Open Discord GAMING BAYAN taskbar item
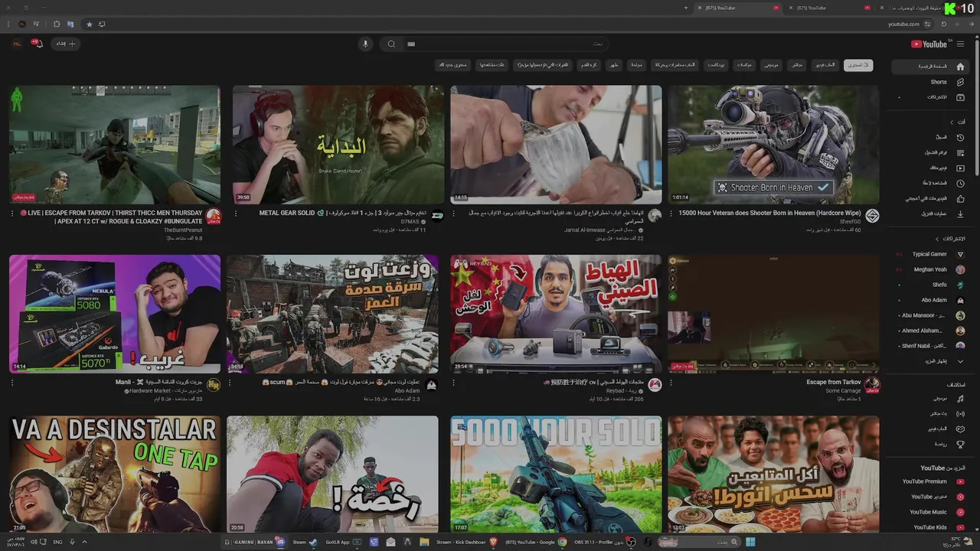The width and height of the screenshot is (980, 551). click(255, 542)
